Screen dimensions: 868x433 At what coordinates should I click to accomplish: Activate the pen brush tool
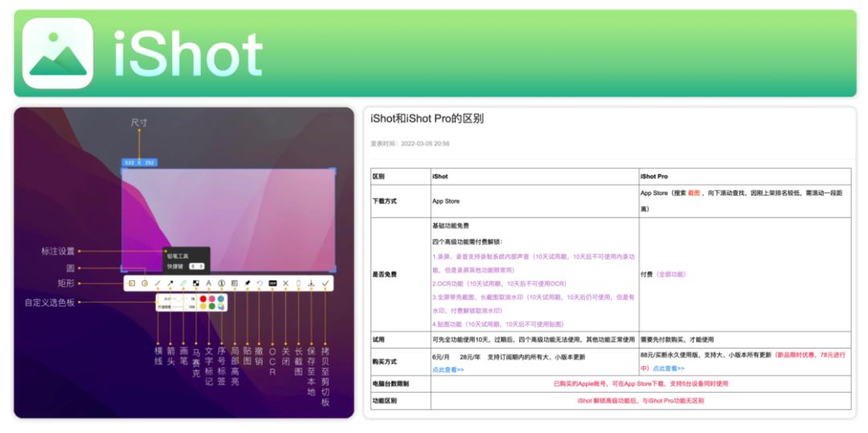[x=183, y=283]
